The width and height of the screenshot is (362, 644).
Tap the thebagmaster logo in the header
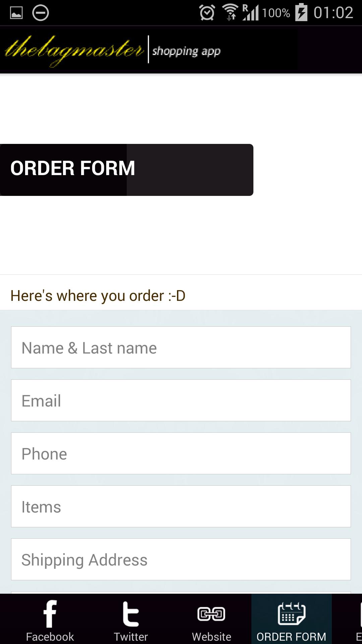click(74, 50)
